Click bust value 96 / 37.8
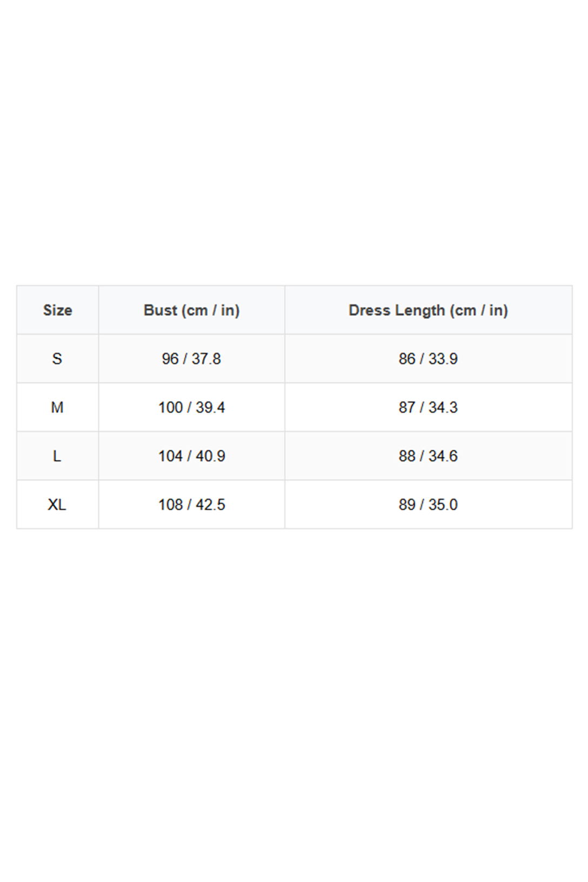The height and width of the screenshot is (882, 588). [x=191, y=359]
